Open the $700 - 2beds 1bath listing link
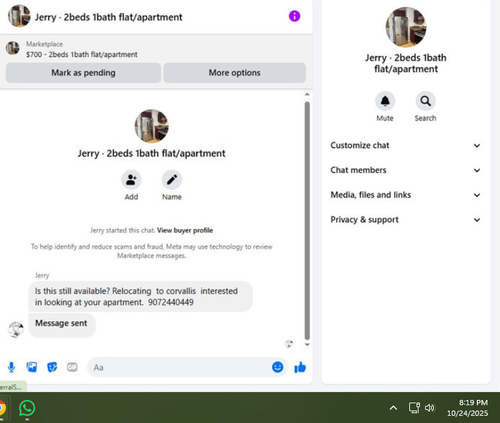500x423 pixels. (82, 54)
